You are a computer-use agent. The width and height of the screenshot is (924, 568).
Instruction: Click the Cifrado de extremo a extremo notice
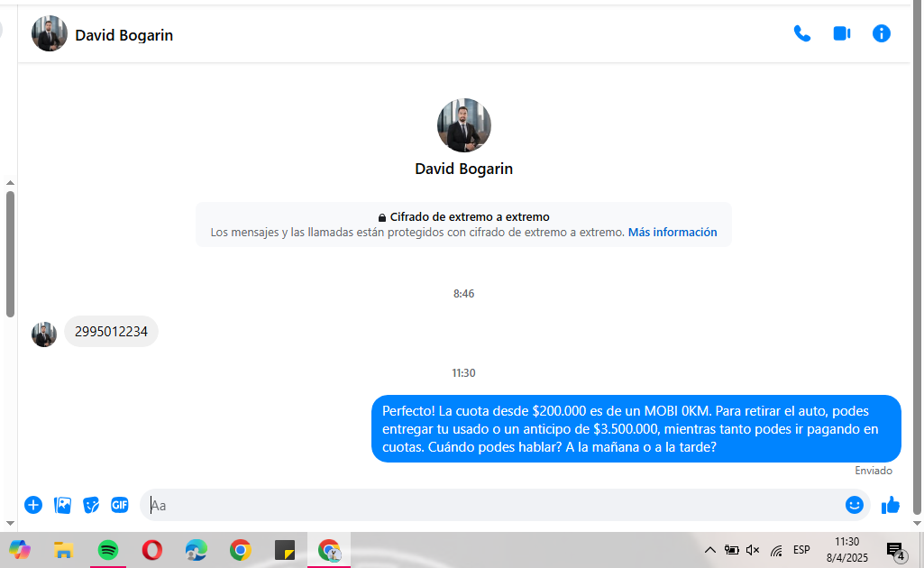point(463,224)
